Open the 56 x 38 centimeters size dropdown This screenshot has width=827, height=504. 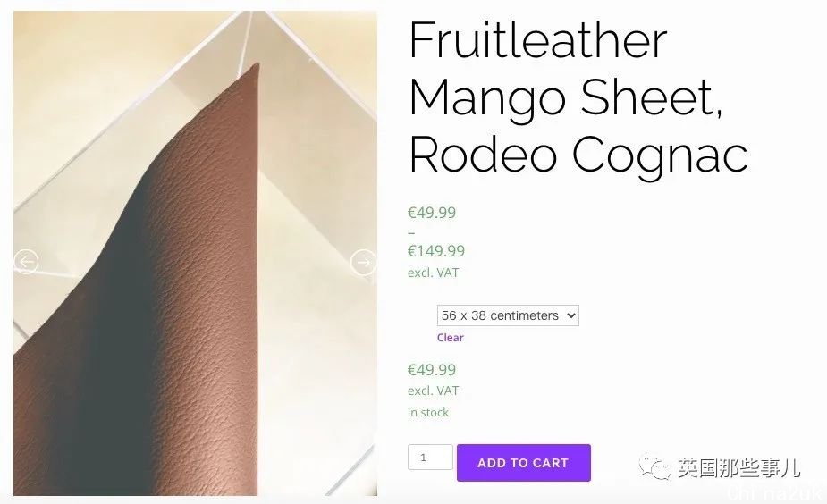[508, 315]
